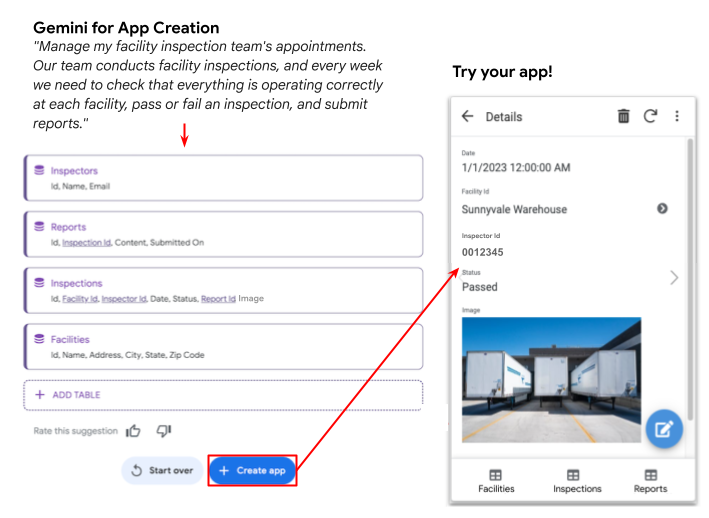Switch to the Inspections tab label
Viewport: 709px width, 518px height.
click(577, 489)
